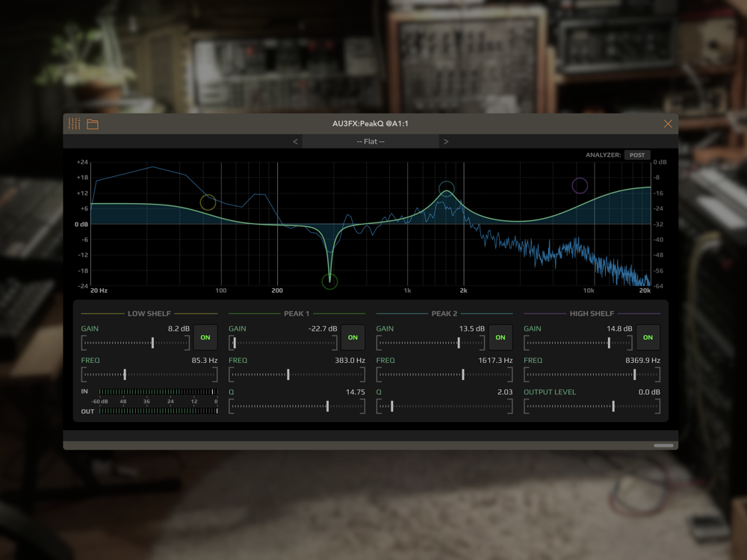Turn off the Peak 2 band
This screenshot has width=747, height=560.
tap(500, 337)
